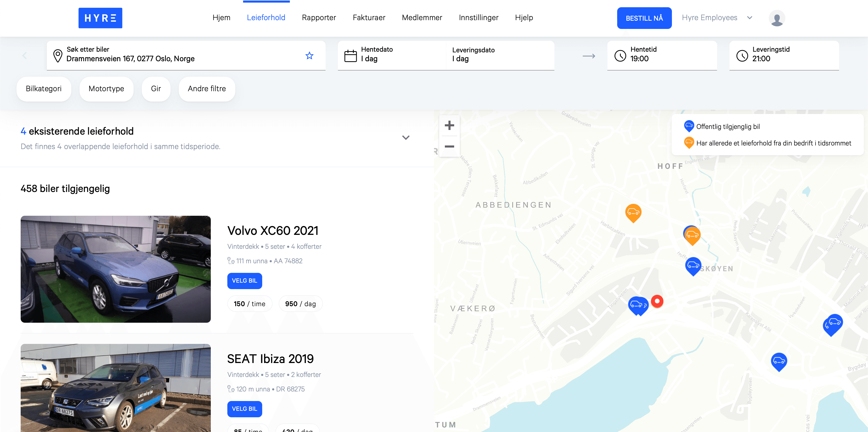Click the location pin icon in search
Screen dimensions: 868x432
pyautogui.click(x=58, y=56)
